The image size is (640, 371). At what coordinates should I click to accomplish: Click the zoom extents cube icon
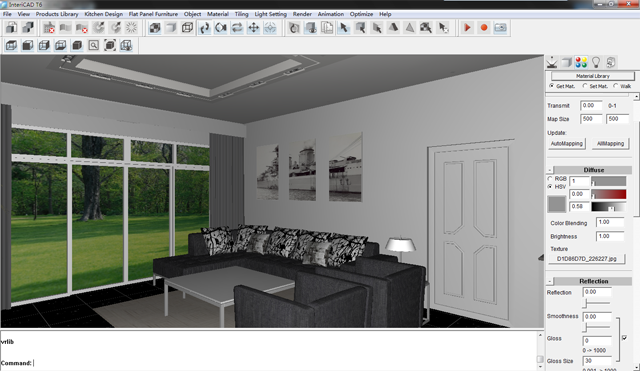110,45
